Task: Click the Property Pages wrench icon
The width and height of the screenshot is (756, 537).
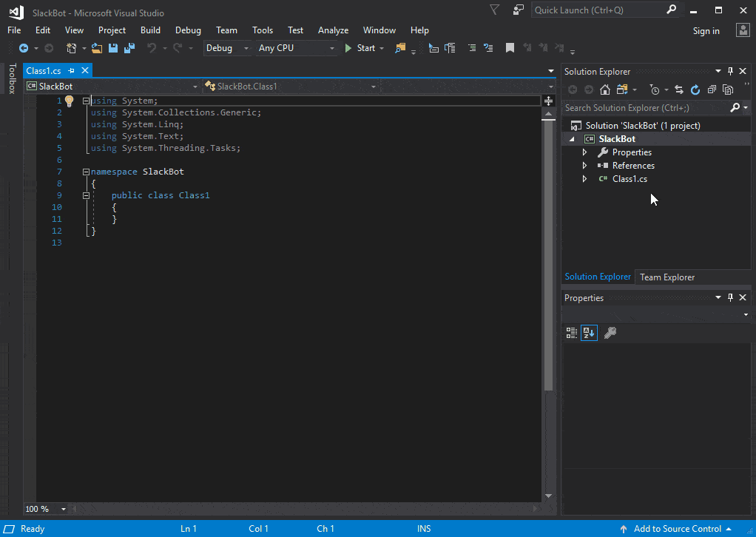Action: [x=610, y=333]
